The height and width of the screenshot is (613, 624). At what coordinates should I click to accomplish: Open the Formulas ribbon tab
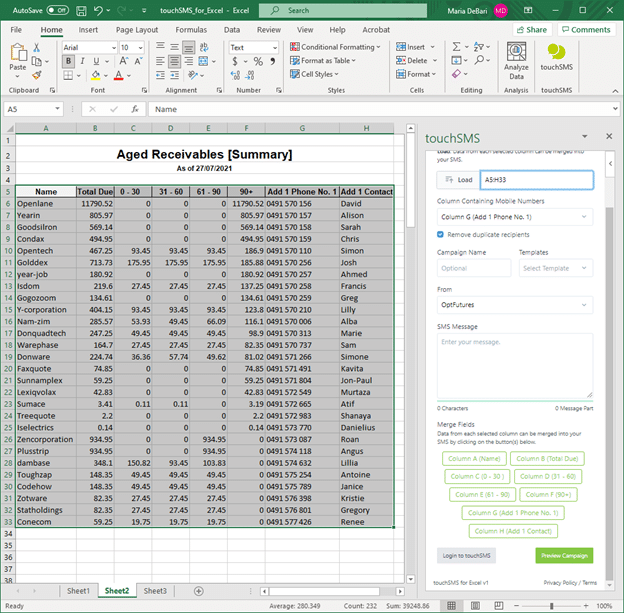(x=191, y=30)
